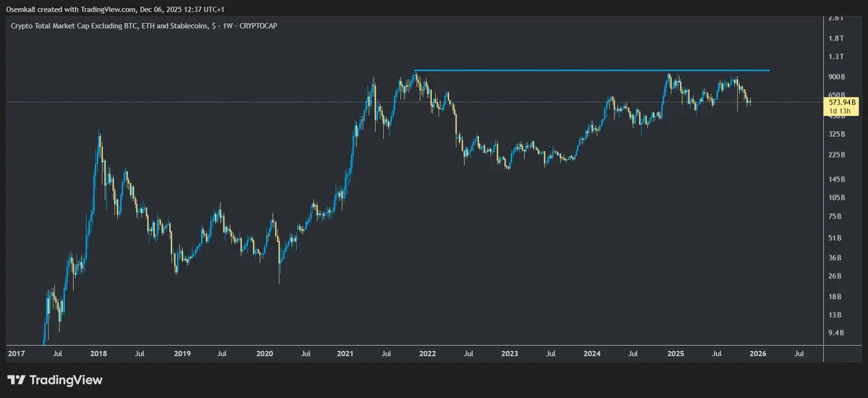Click the 51B price axis label
Viewport: 868px width, 398px height.
coord(835,239)
